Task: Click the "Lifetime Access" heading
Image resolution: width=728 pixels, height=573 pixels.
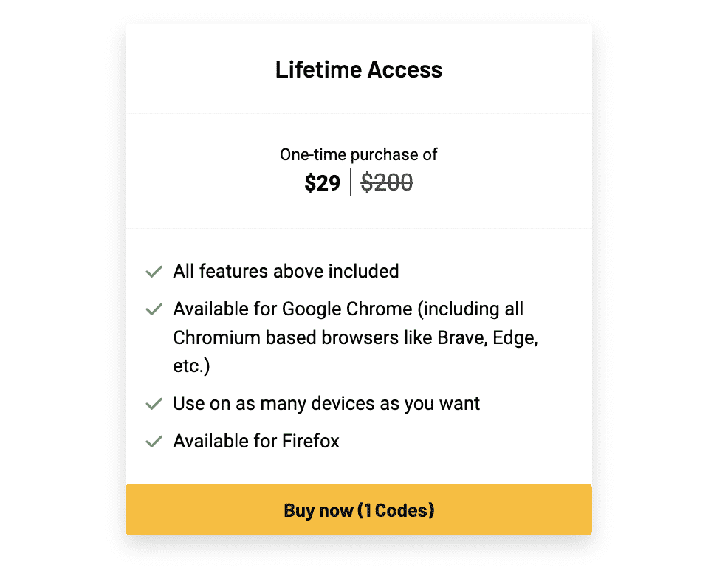Action: tap(359, 69)
